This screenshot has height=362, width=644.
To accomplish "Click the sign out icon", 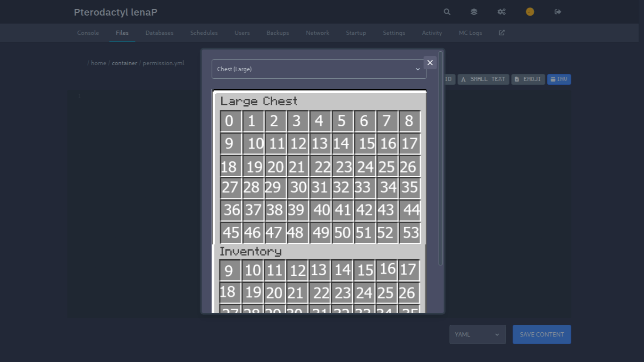I will point(558,12).
